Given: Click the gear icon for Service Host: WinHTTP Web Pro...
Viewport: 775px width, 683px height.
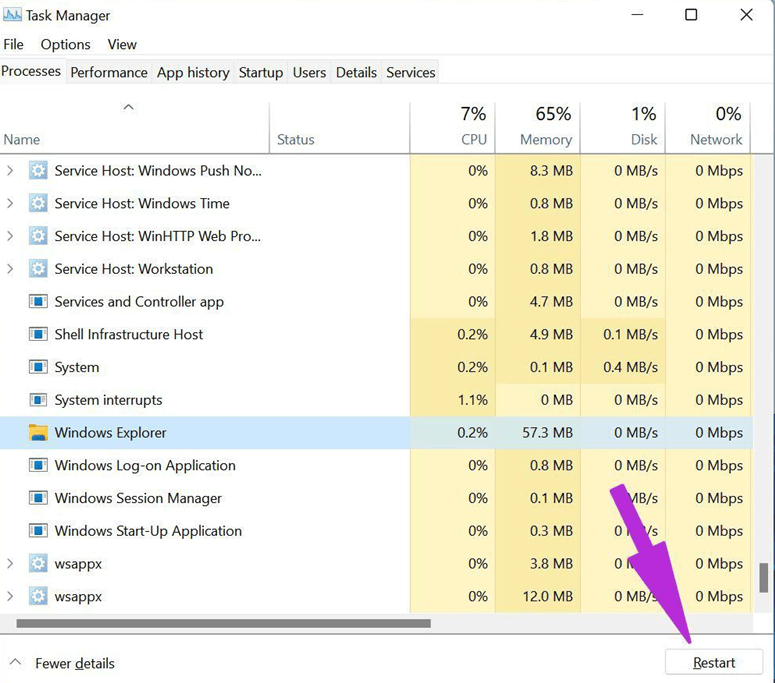Looking at the screenshot, I should [38, 236].
